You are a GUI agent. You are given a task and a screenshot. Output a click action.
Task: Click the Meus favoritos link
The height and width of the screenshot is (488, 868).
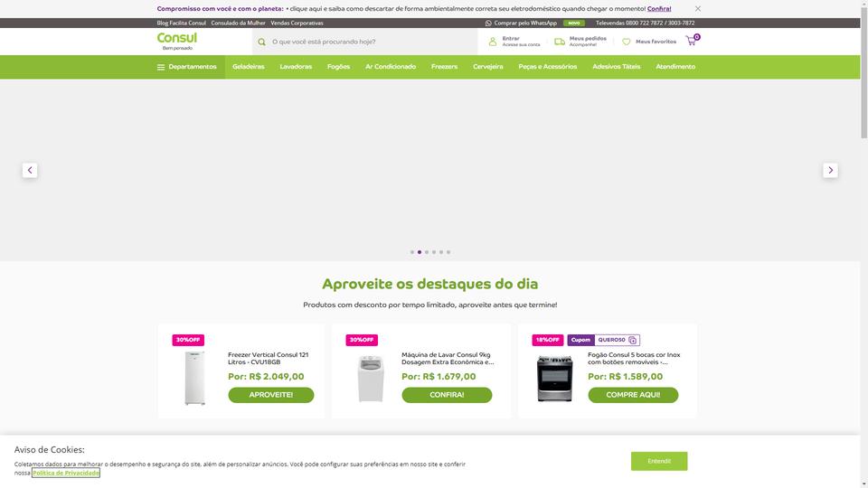point(656,42)
